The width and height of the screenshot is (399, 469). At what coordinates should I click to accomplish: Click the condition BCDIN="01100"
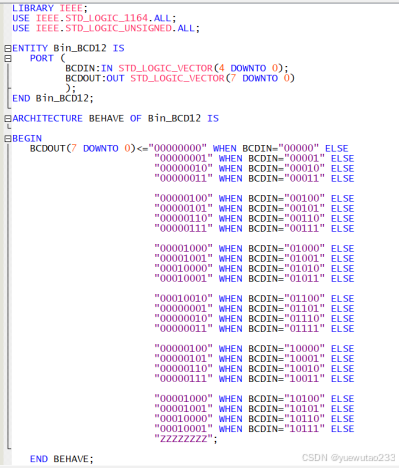[287, 298]
